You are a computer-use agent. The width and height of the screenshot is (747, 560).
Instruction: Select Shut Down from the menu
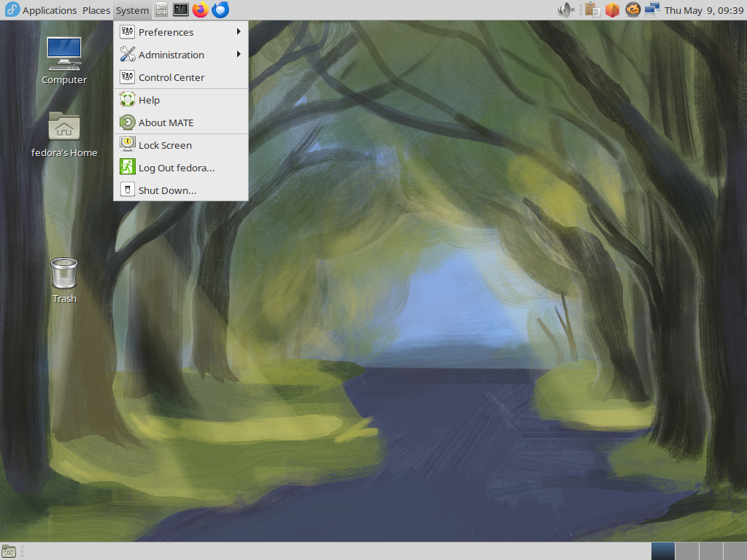pyautogui.click(x=167, y=190)
